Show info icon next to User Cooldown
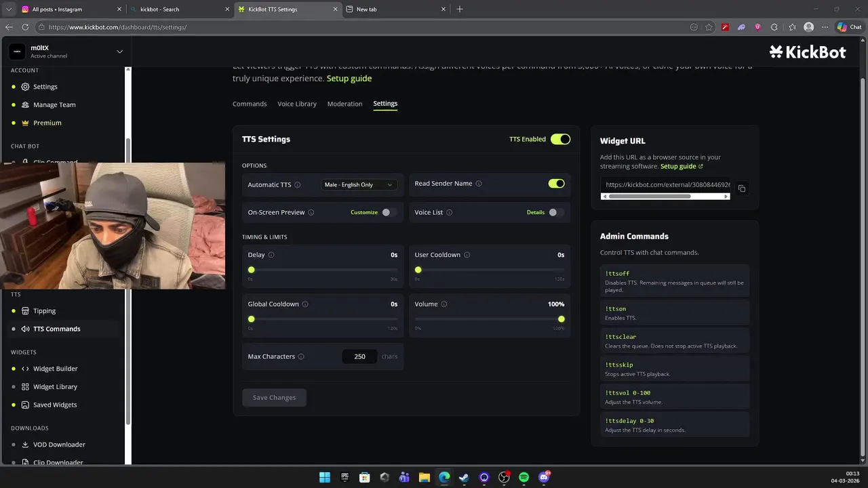The width and height of the screenshot is (868, 488). coord(467,255)
